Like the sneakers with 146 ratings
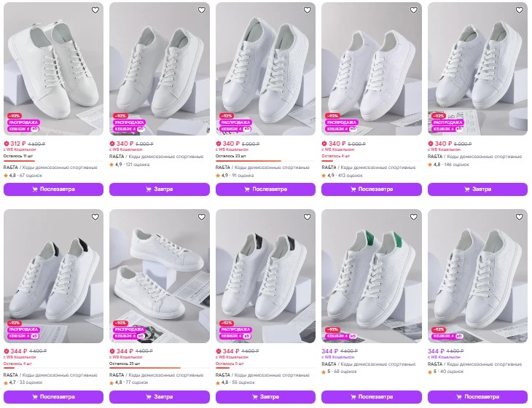 coord(520,10)
